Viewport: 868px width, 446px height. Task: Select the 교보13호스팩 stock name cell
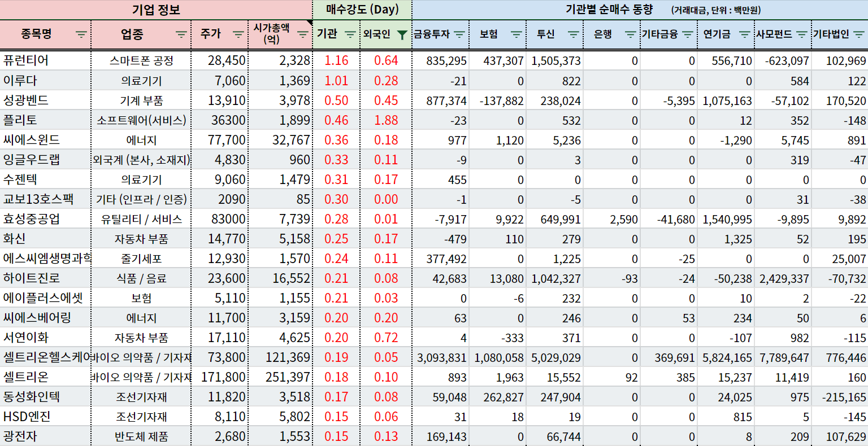pos(45,199)
